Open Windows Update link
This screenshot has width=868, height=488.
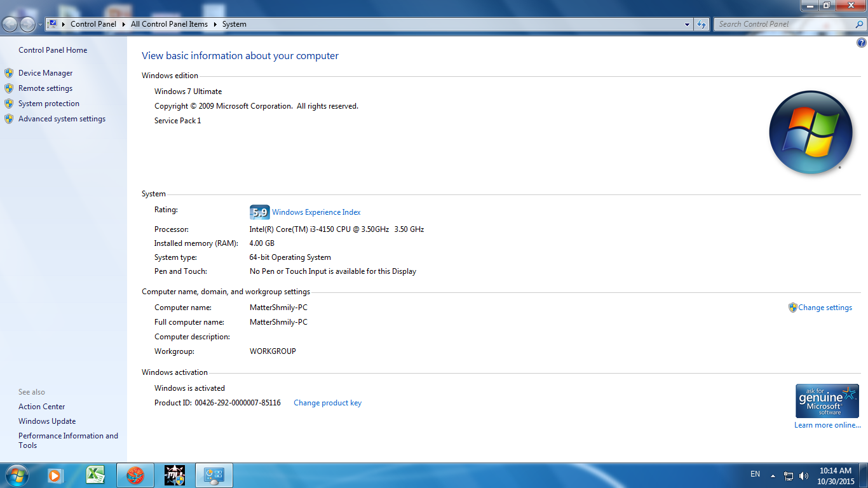(47, 421)
